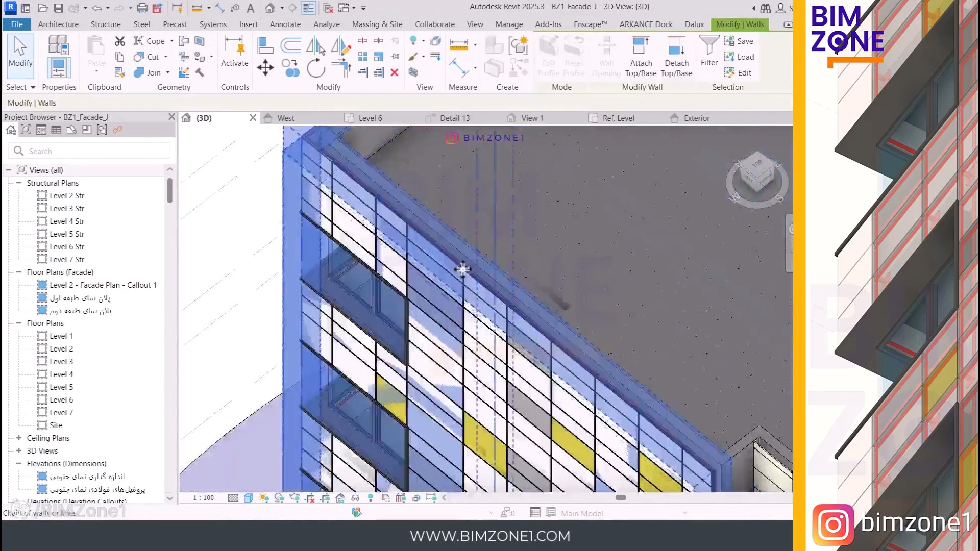Expand the Ceiling Plans node
The height and width of the screenshot is (551, 980).
(19, 438)
